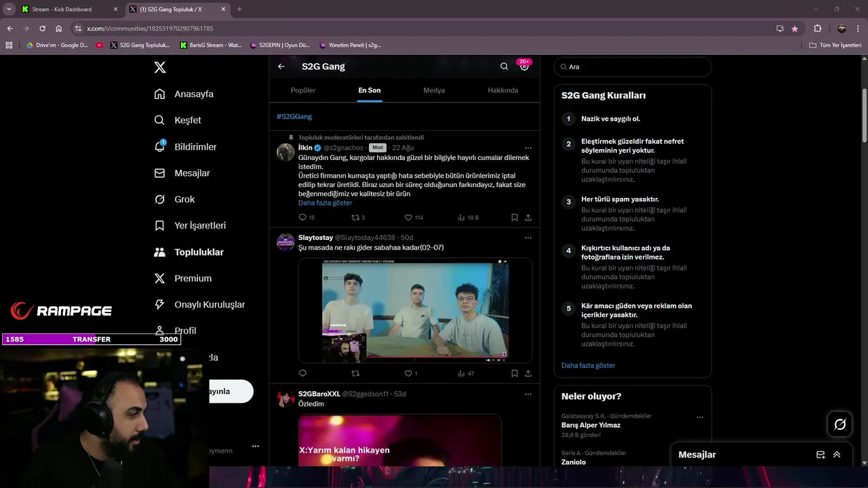The width and height of the screenshot is (868, 488).
Task: Open Keşfet search icon in sidebar
Action: (159, 120)
